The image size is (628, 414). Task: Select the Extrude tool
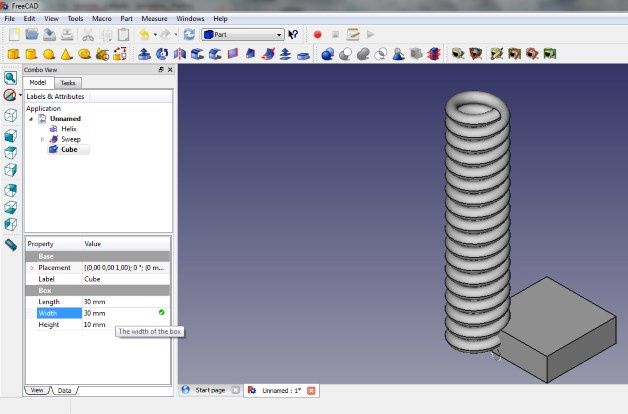[x=144, y=54]
